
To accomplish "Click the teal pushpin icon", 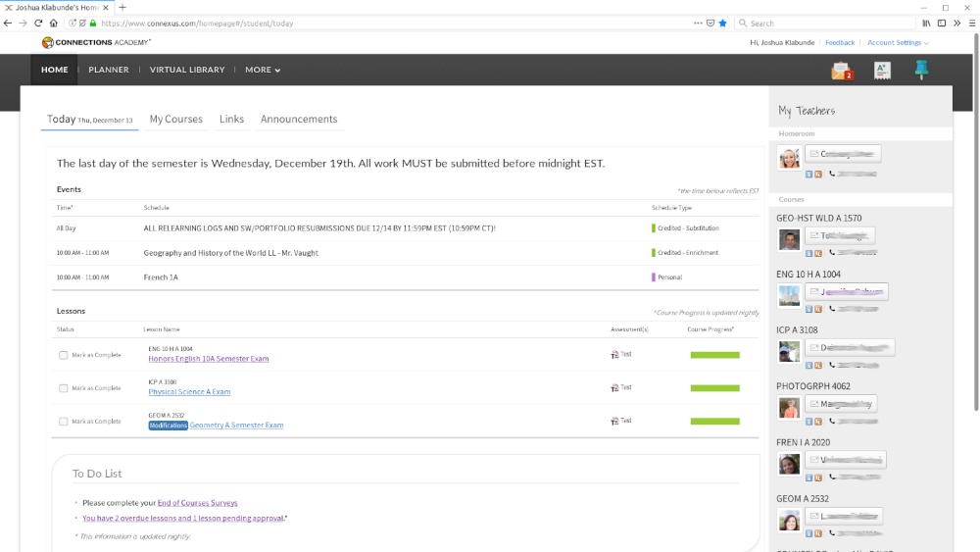I will (x=921, y=69).
